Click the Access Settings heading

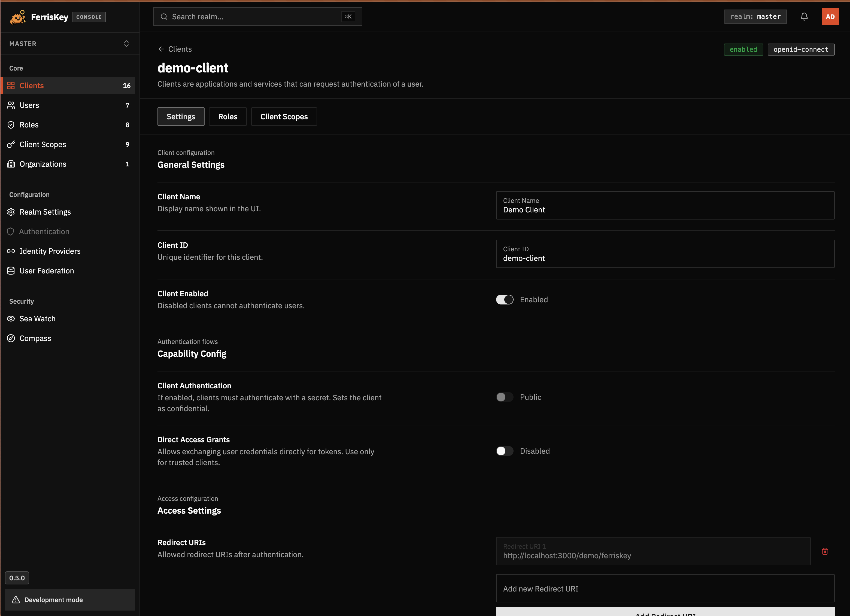pyautogui.click(x=189, y=511)
